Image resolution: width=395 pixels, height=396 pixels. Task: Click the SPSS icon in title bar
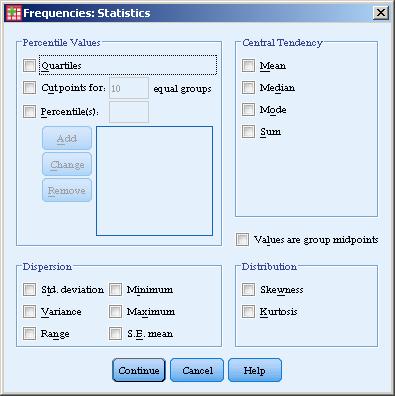(14, 13)
